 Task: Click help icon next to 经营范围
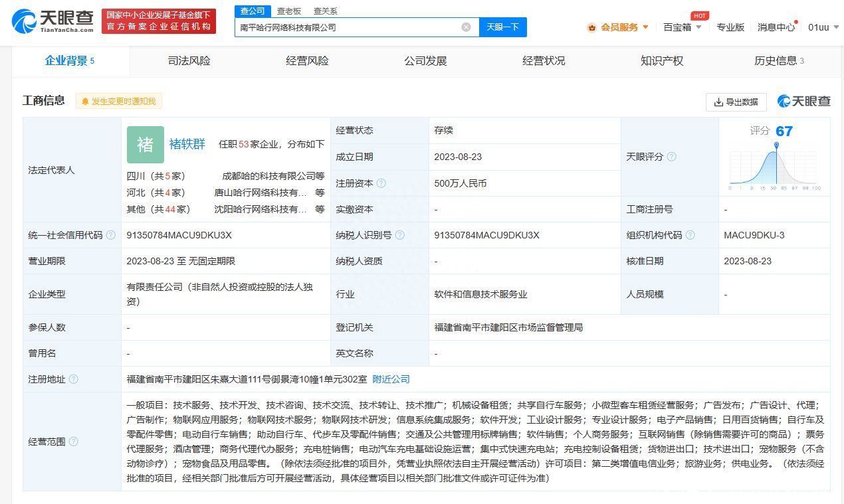tap(73, 442)
